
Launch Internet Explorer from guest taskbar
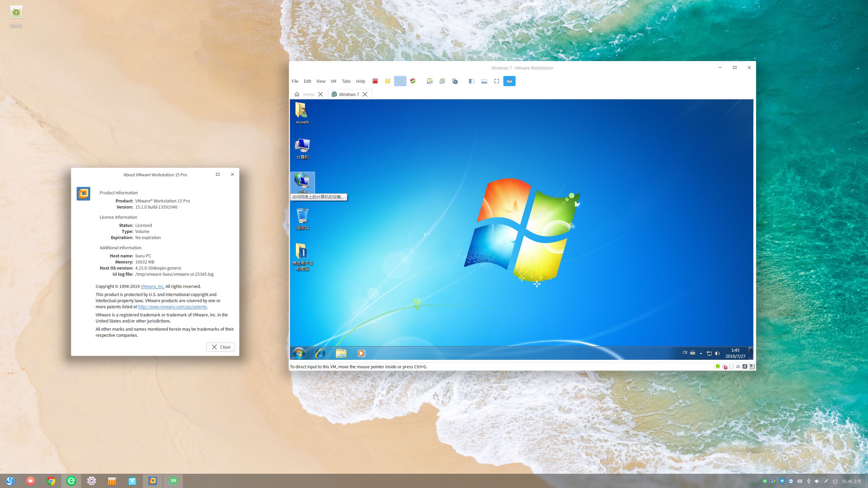(x=320, y=353)
